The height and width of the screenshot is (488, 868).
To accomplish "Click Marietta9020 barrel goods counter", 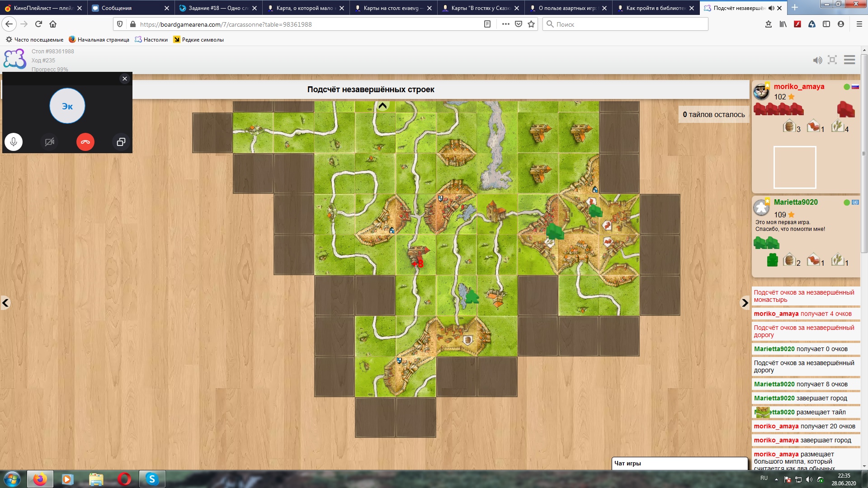I will pyautogui.click(x=792, y=260).
